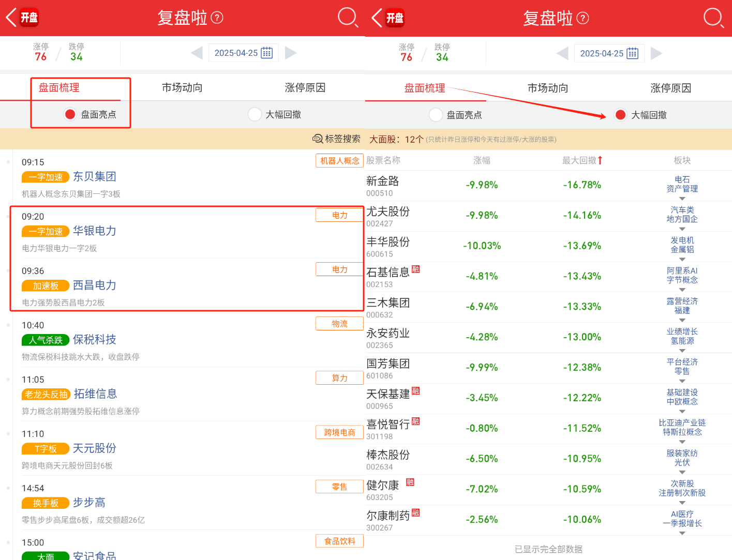
Task: Go to previous date in left panel
Action: point(197,53)
